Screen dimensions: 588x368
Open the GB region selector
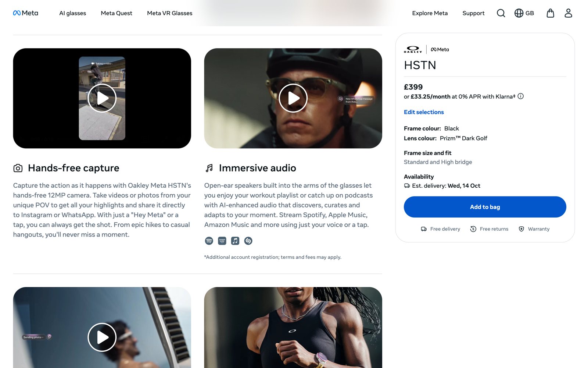click(x=524, y=13)
